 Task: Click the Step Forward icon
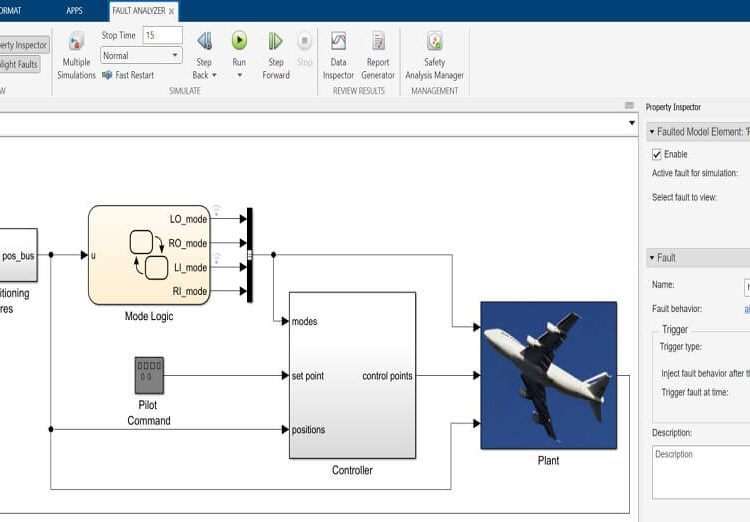(x=275, y=42)
